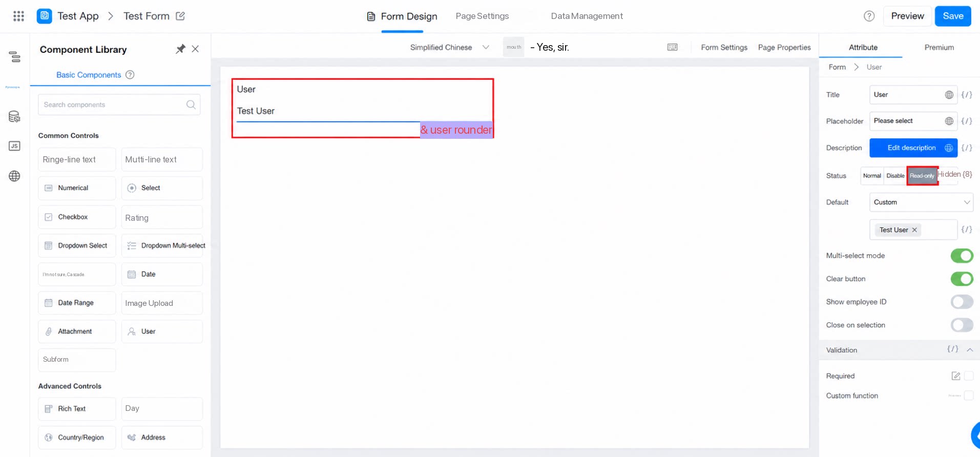Open the Default Custom dropdown
The height and width of the screenshot is (457, 980).
[x=921, y=202]
